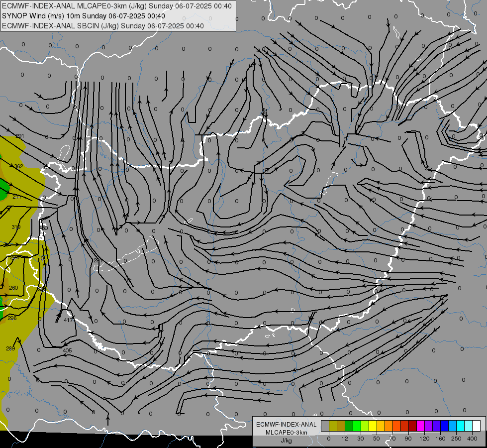Click the map value 289
This screenshot has height=448, width=487.
10,348
